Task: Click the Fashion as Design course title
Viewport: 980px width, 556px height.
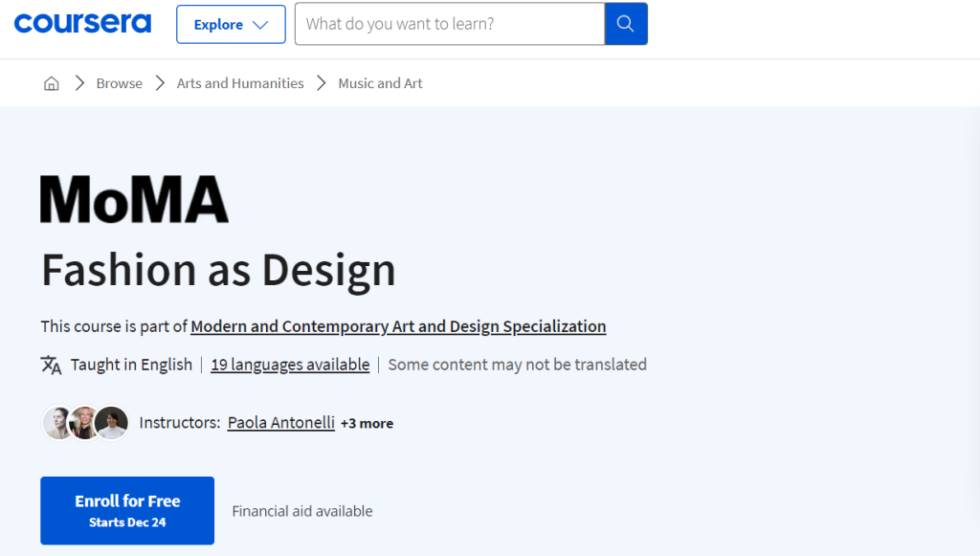Action: pos(218,270)
